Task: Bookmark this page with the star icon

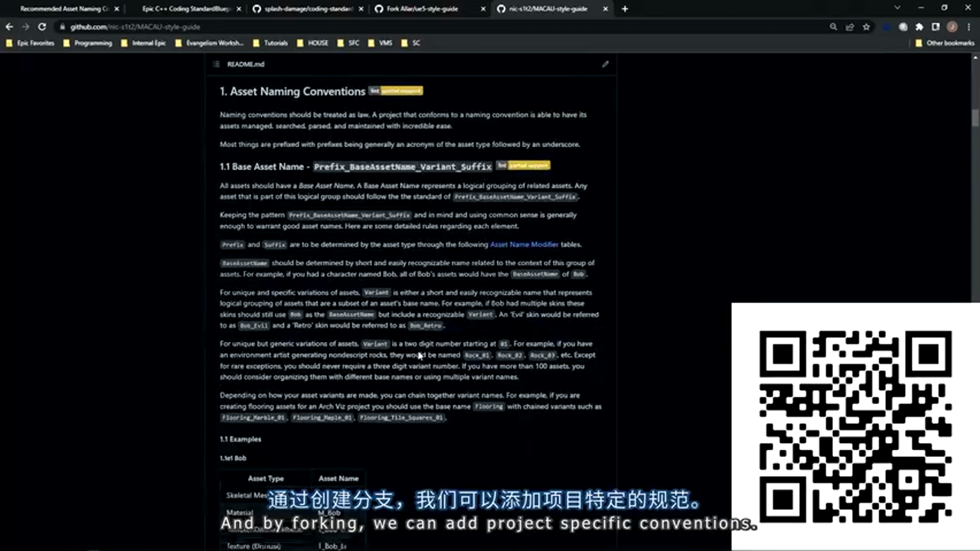Action: tap(866, 27)
